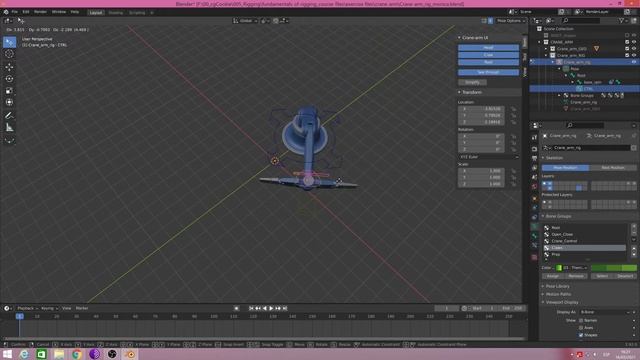
Task: Switch to the Scripting workspace tab
Action: [x=137, y=13]
